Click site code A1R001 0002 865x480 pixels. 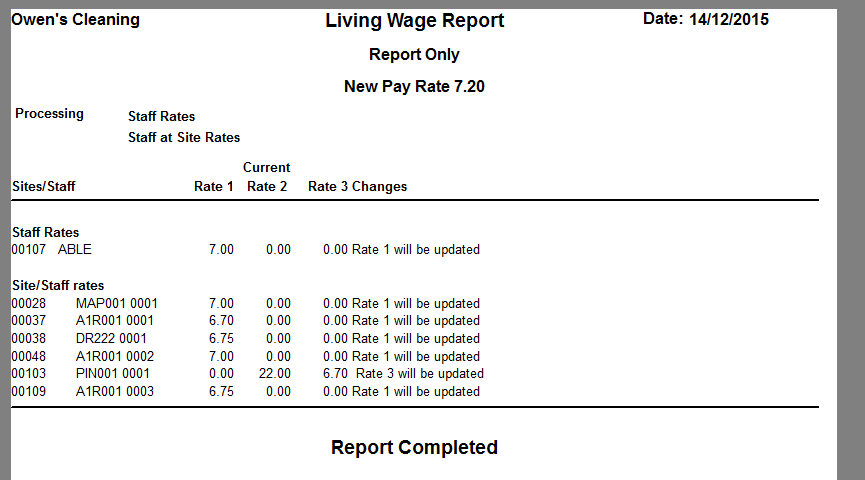pos(115,356)
